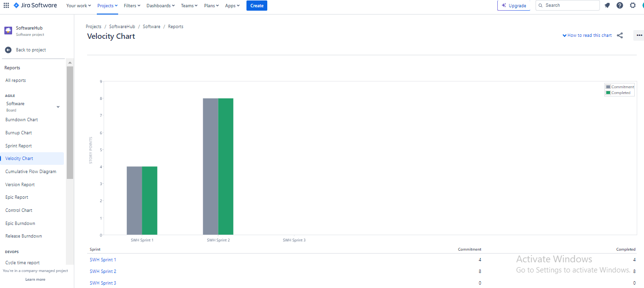Screen dimensions: 644x288
Task: Click the Jira Software logo
Action: pyautogui.click(x=35, y=5)
